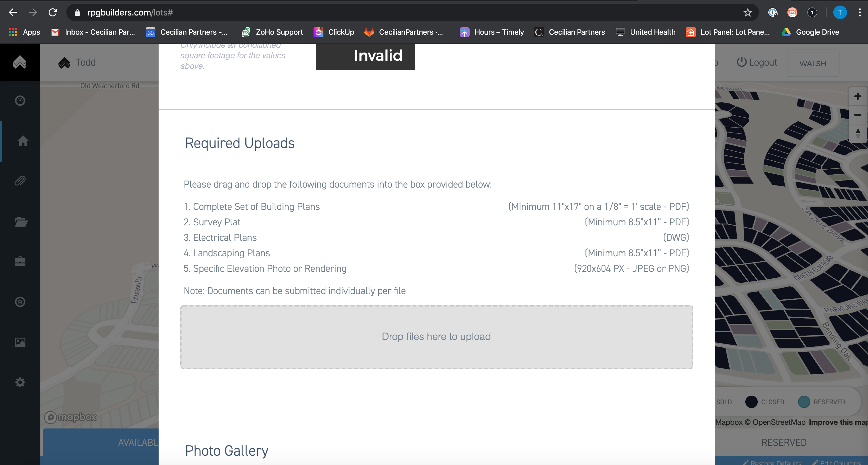Click the Drop files here upload area
Screen dimensions: 868x465
(x=436, y=337)
